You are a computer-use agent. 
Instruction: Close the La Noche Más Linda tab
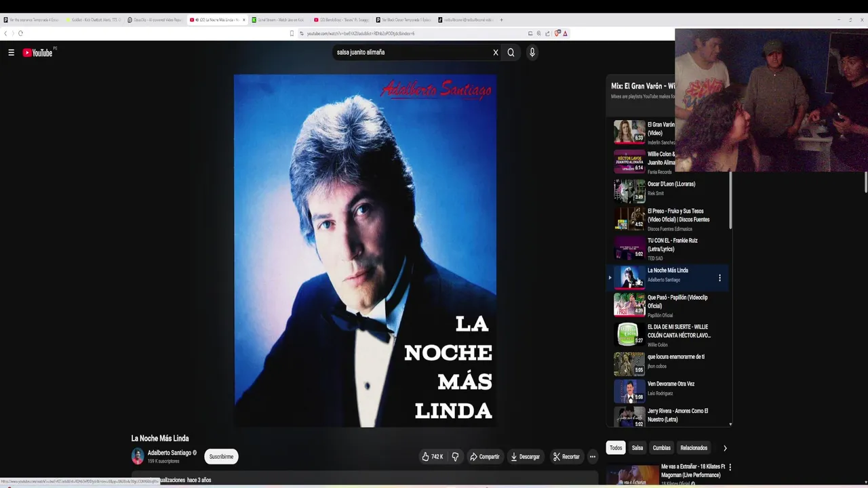pos(244,20)
